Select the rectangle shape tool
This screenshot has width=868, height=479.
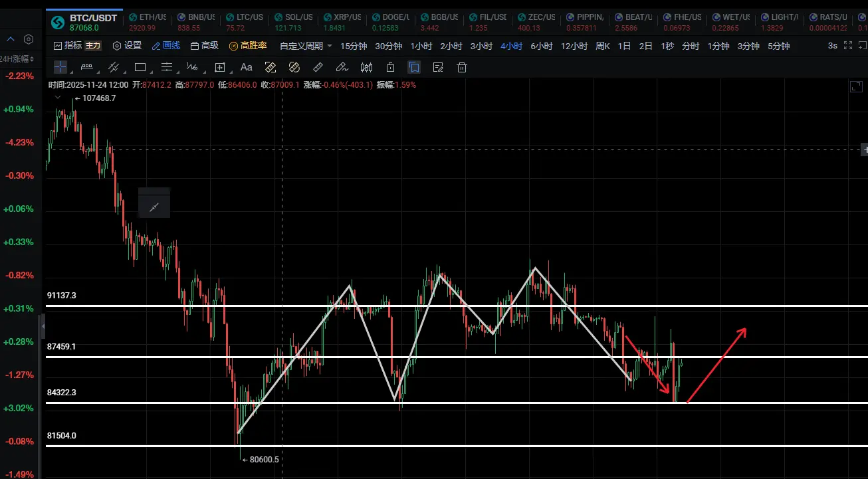pos(140,67)
